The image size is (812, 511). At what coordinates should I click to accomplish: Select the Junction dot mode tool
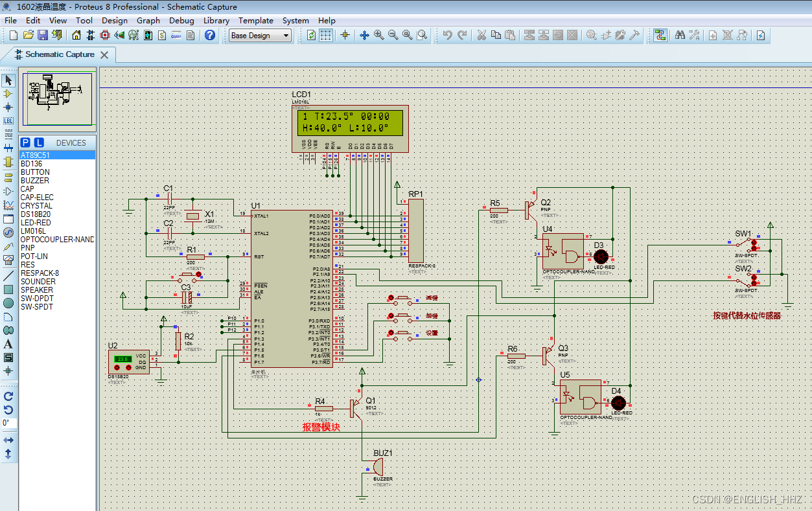(8, 107)
